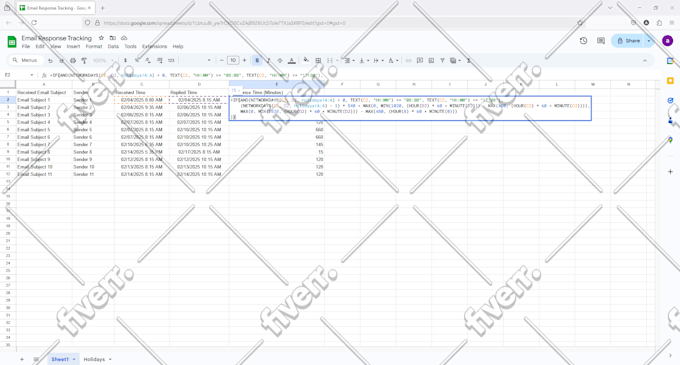
Task: Click the Share button
Action: 628,41
